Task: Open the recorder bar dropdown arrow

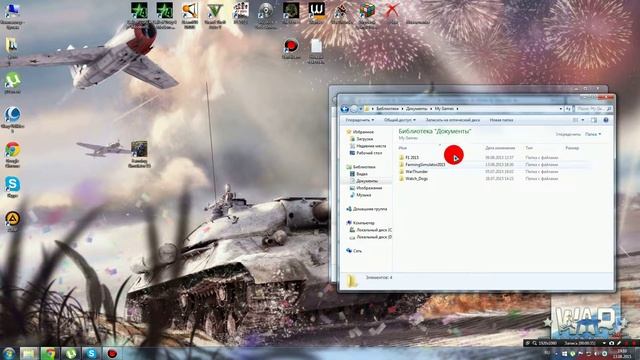Action: [x=604, y=343]
